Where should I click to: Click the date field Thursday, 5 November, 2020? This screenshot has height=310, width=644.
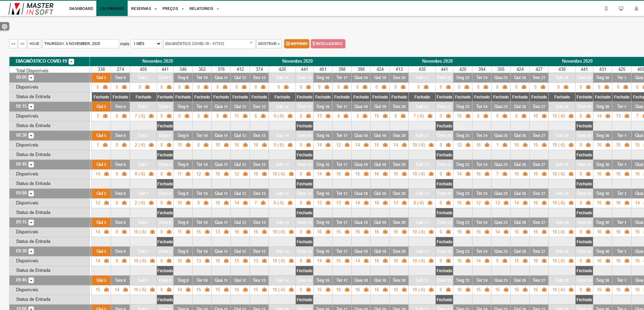81,44
